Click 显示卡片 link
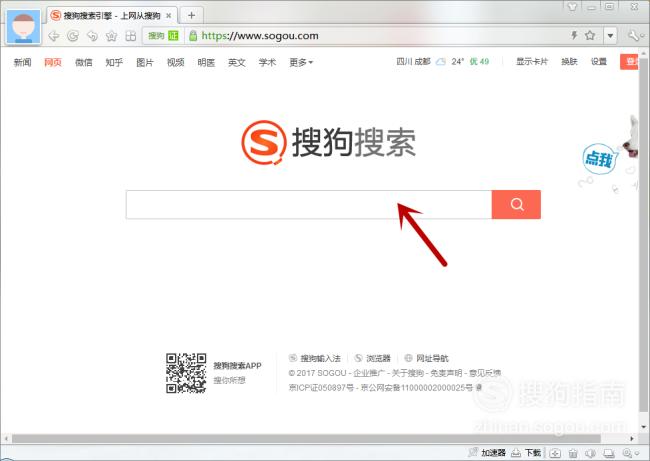This screenshot has width=650, height=461. pos(532,62)
